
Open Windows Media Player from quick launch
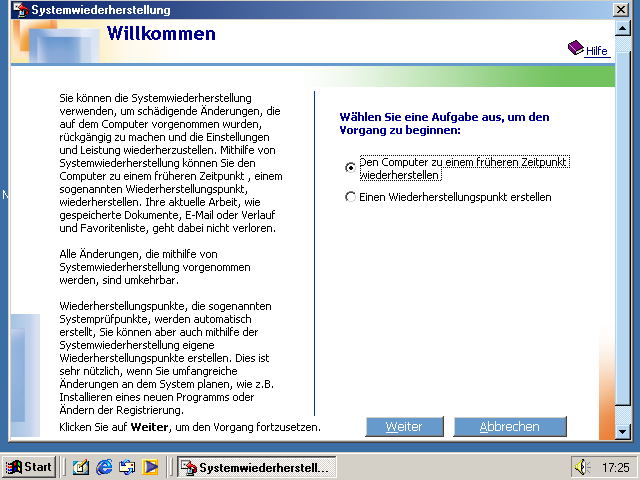tap(151, 467)
